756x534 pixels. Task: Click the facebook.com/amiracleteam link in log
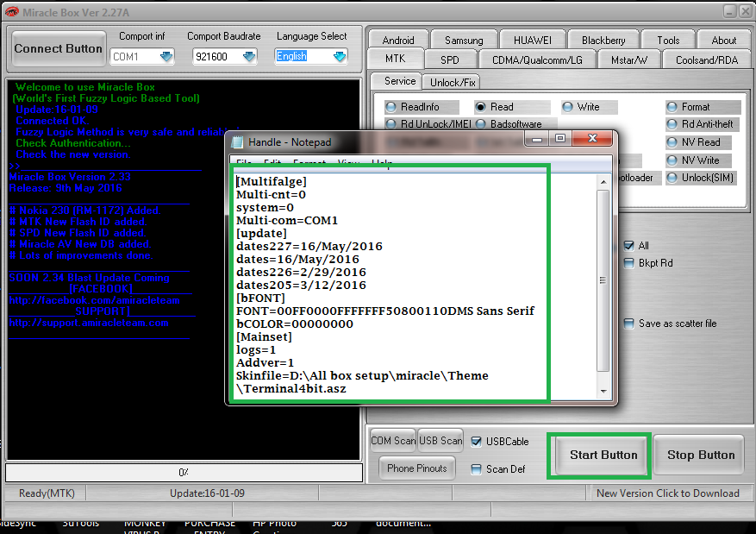click(94, 300)
